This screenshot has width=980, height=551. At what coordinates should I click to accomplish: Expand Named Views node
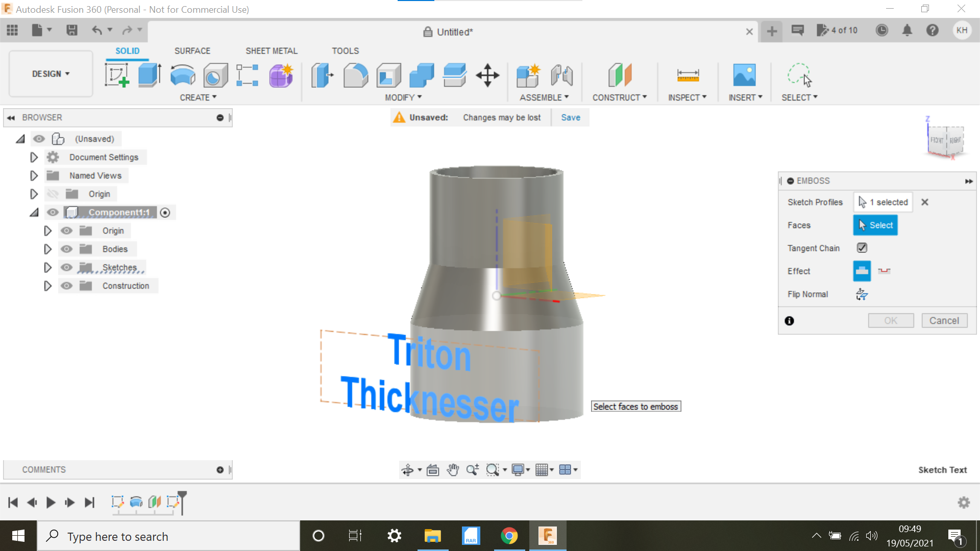point(34,176)
